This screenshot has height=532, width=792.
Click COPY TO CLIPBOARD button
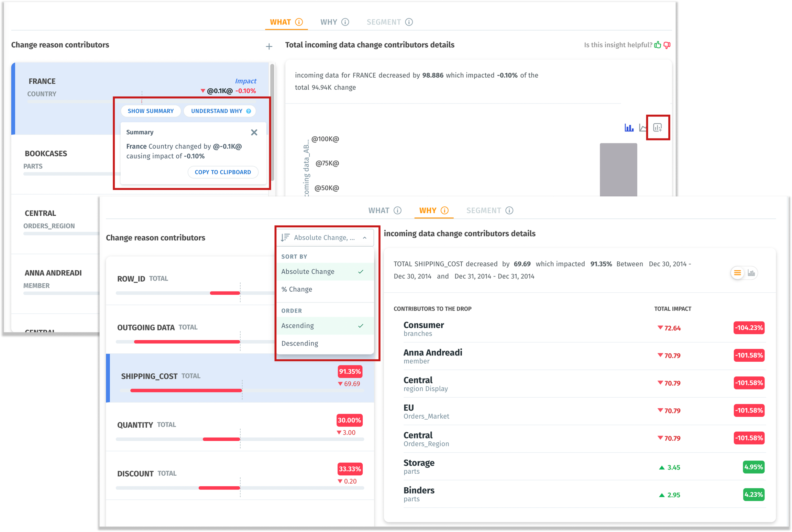pyautogui.click(x=223, y=172)
